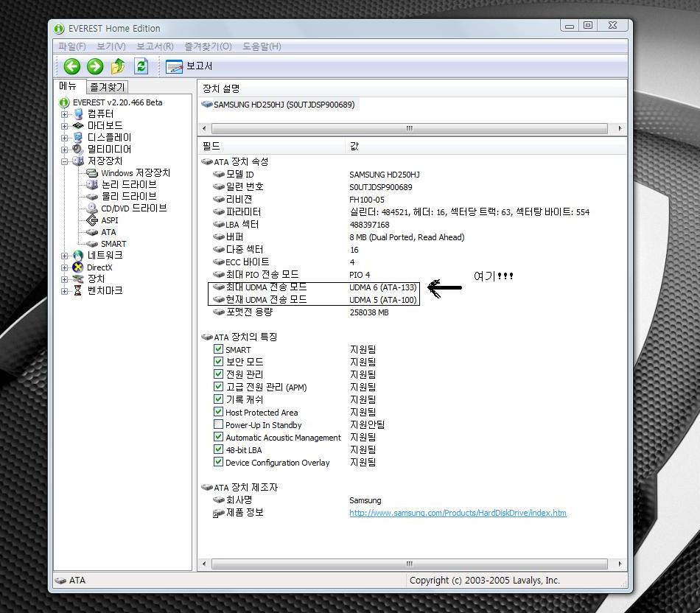This screenshot has height=613, width=700.
Task: Click the green Back arrow toolbar icon
Action: click(x=72, y=66)
